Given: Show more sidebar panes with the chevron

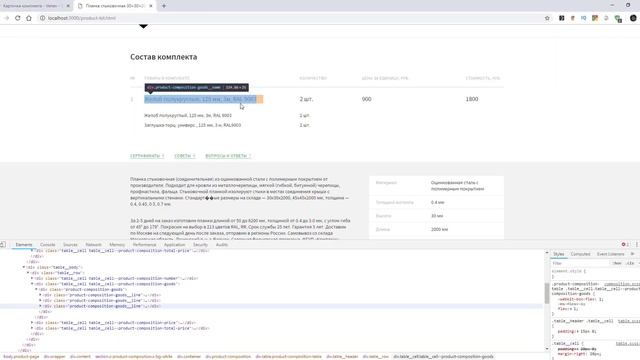Looking at the screenshot, I should (633, 254).
